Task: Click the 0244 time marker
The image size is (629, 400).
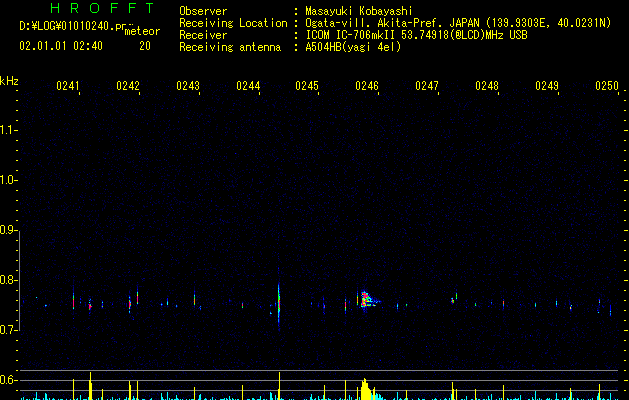Action: click(x=248, y=86)
